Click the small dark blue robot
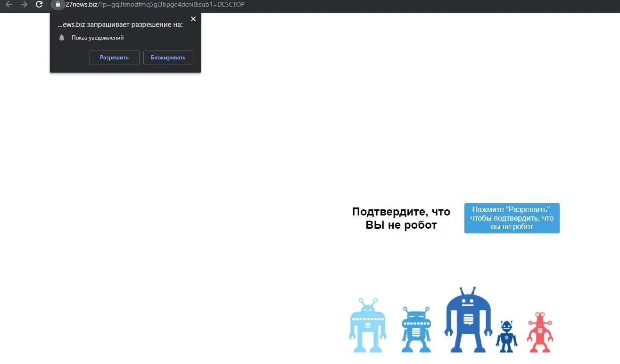The image size is (620, 364). click(x=506, y=336)
